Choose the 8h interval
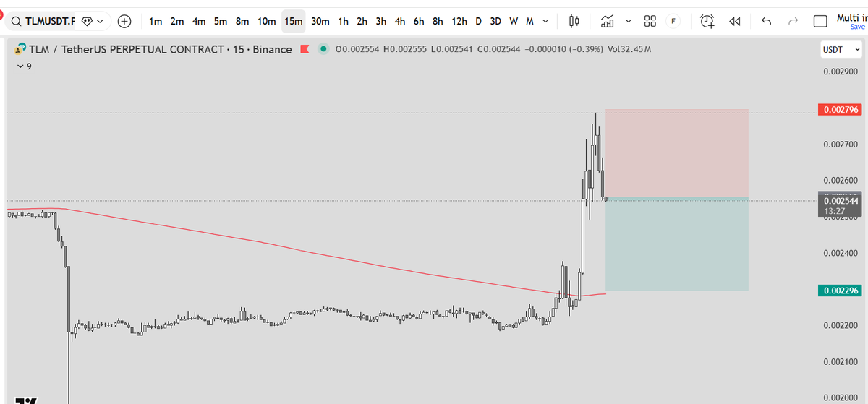 [437, 22]
